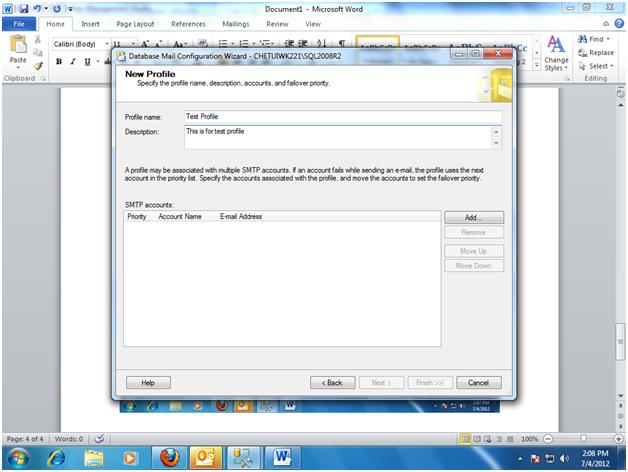This screenshot has width=628, height=472.
Task: Open the File tab
Action: (x=19, y=24)
